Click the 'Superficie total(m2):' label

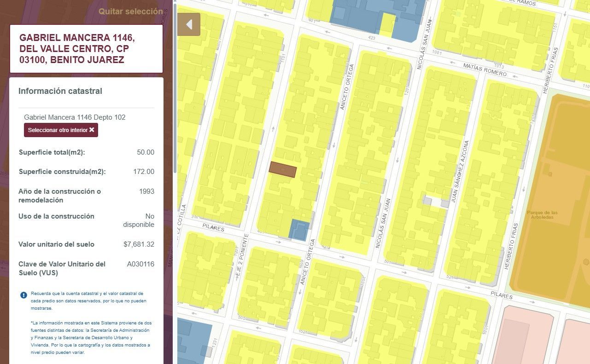52,152
